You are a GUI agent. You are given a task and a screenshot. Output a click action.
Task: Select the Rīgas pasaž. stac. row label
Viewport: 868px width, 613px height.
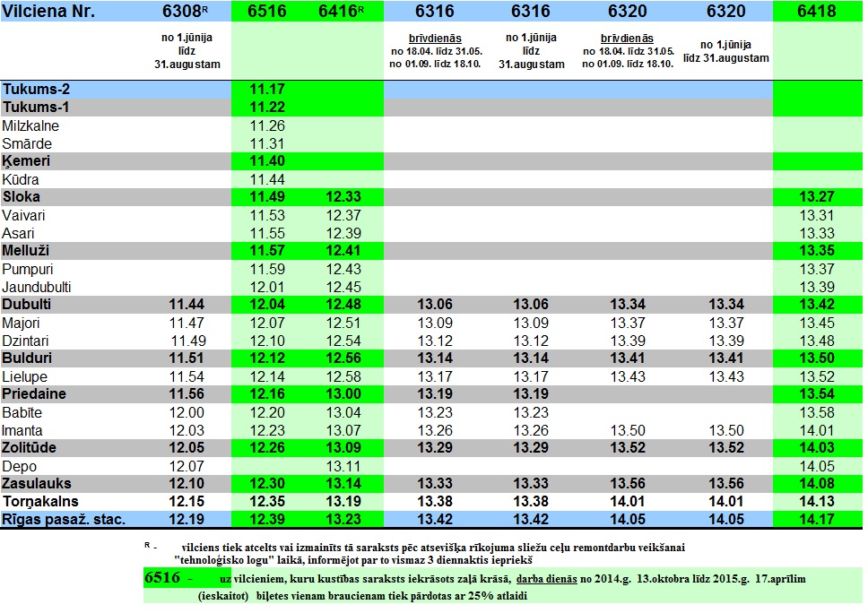tap(65, 520)
